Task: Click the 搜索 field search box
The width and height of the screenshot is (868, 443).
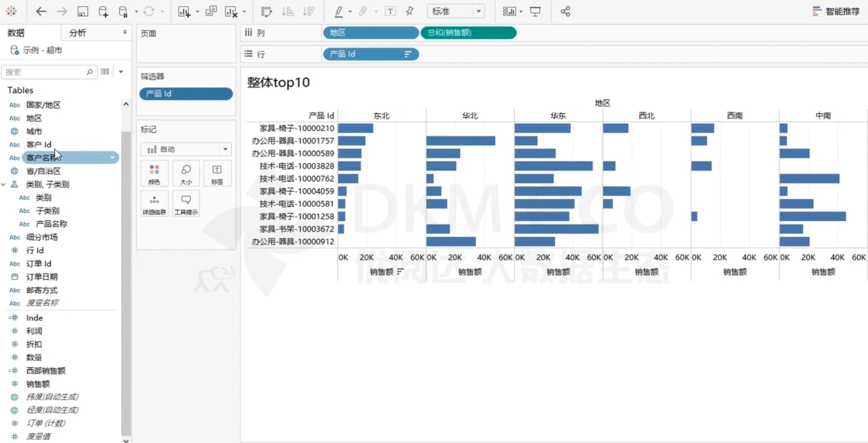Action: pyautogui.click(x=46, y=72)
